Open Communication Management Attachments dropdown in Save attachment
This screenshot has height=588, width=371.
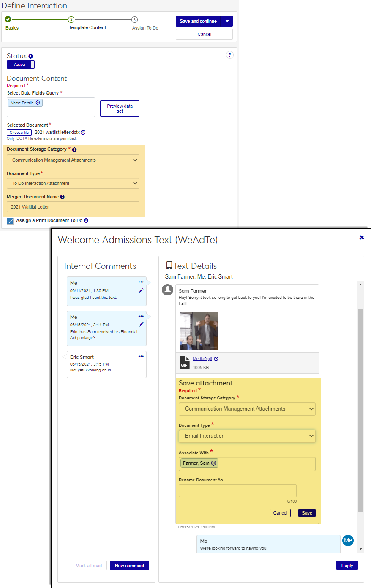(247, 409)
